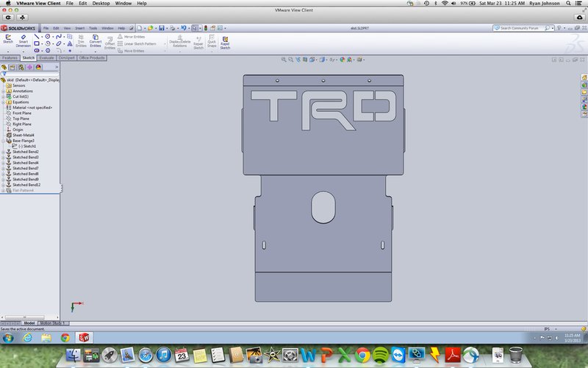Click the New document icon
588x368 pixels.
140,28
